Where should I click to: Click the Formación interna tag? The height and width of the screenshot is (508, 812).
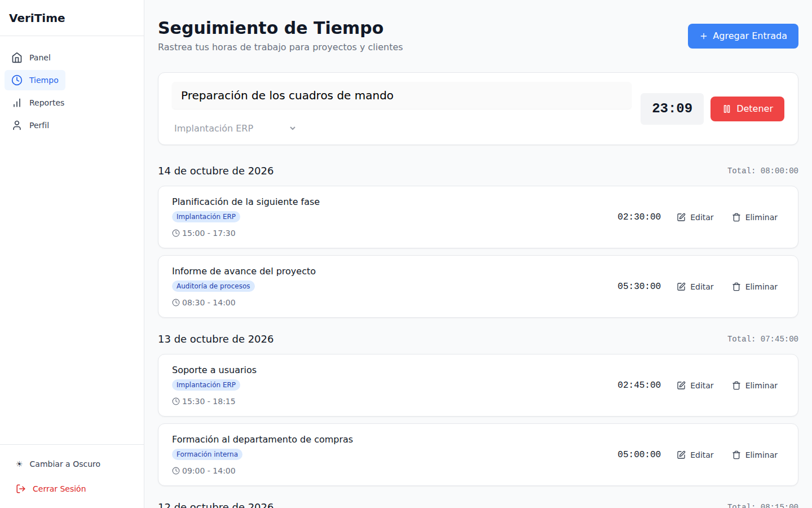207,454
